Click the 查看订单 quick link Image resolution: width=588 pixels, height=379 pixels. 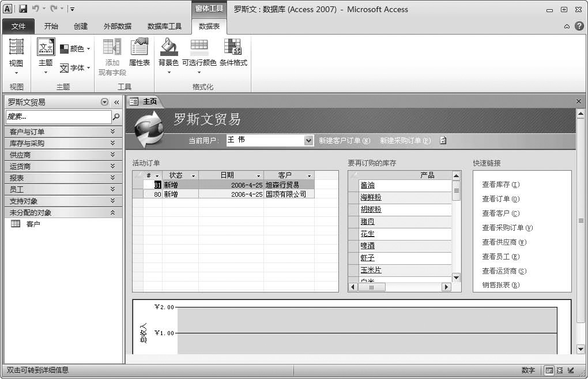pyautogui.click(x=500, y=199)
